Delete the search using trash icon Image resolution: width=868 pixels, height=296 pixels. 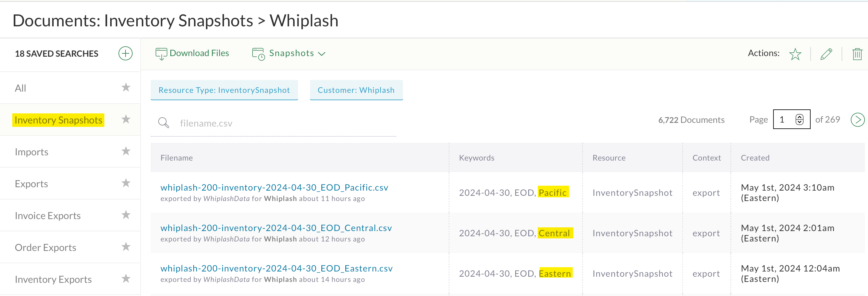pos(857,54)
